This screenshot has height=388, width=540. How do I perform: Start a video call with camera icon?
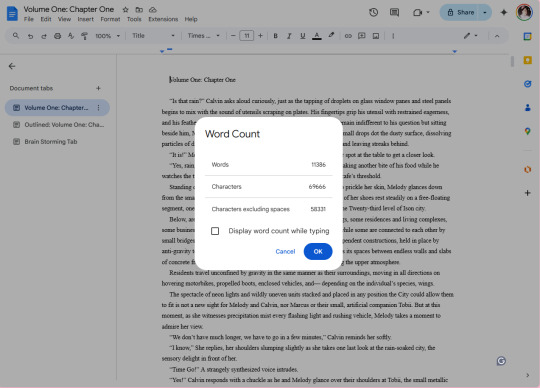tap(417, 13)
